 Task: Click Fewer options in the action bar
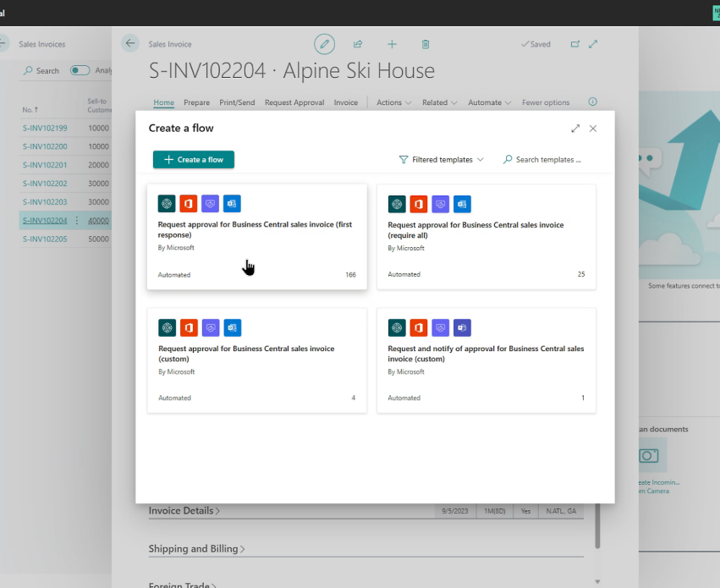(546, 102)
